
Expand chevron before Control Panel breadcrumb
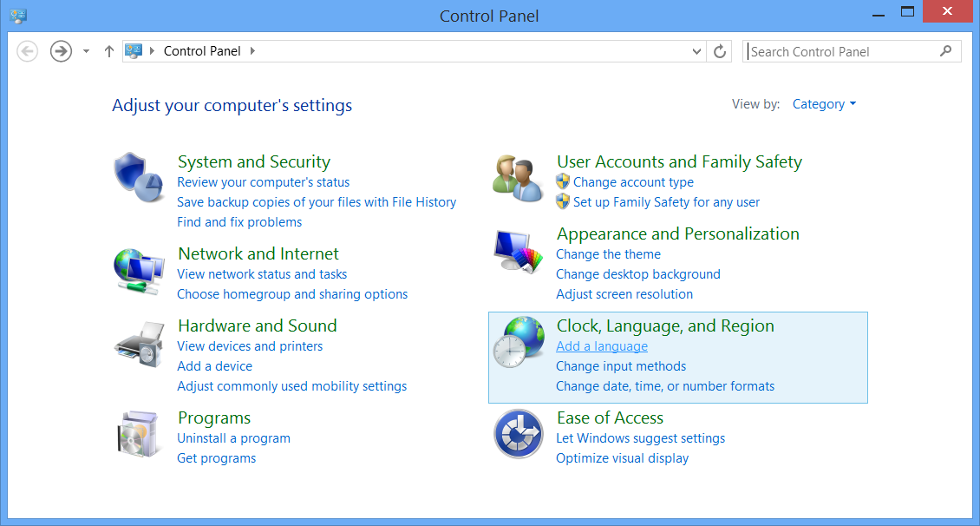point(152,51)
